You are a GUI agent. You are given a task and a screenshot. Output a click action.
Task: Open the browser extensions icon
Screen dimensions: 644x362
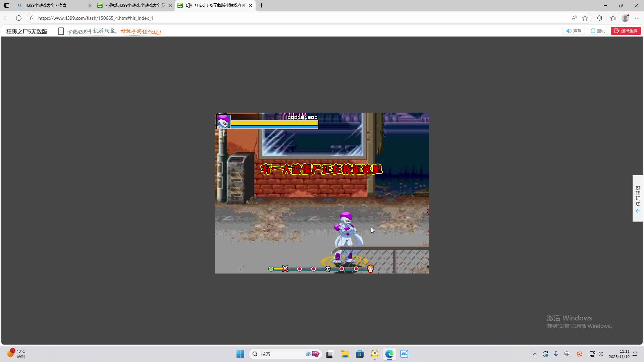(x=599, y=18)
